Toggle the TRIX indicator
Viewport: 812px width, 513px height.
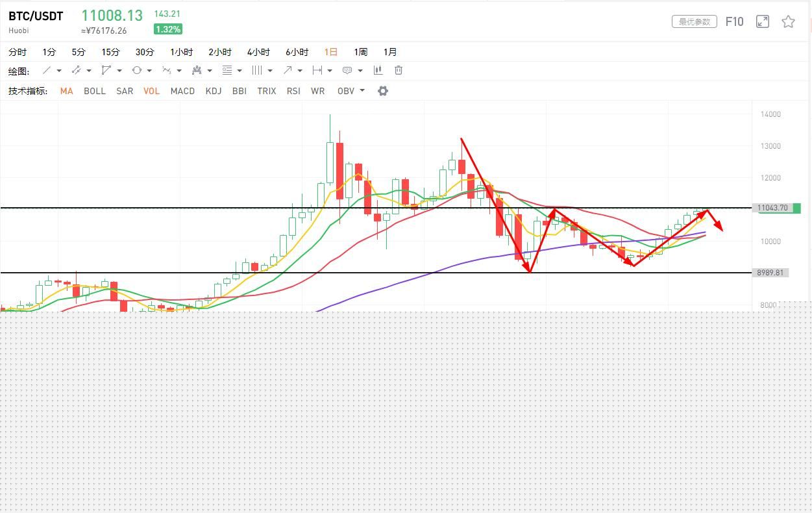(267, 91)
